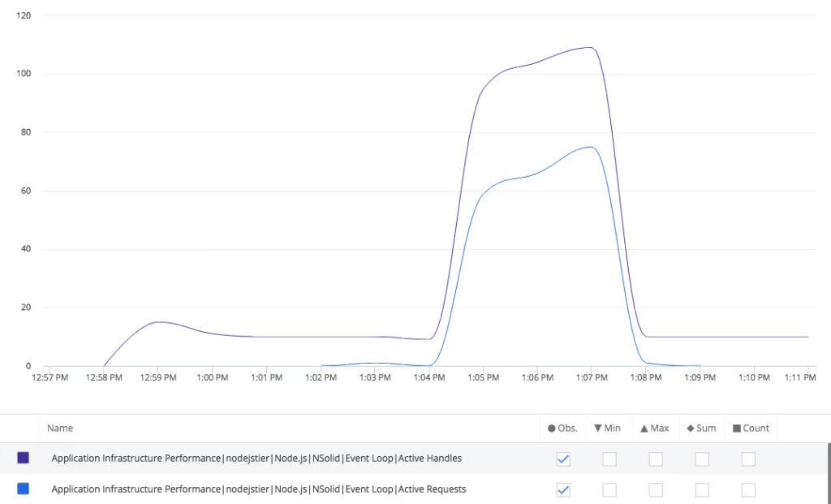Click the Max column header triangle icon

pos(644,428)
